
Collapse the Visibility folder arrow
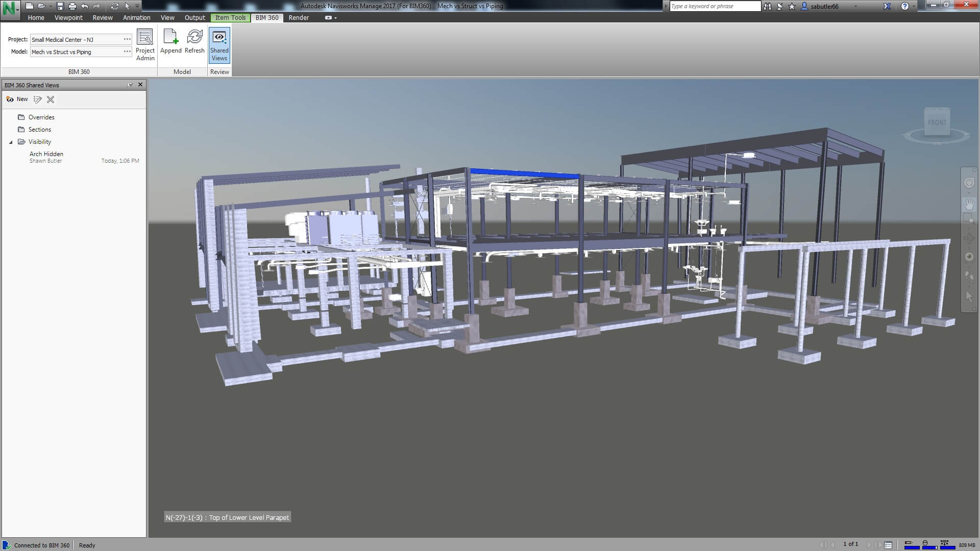[x=11, y=142]
